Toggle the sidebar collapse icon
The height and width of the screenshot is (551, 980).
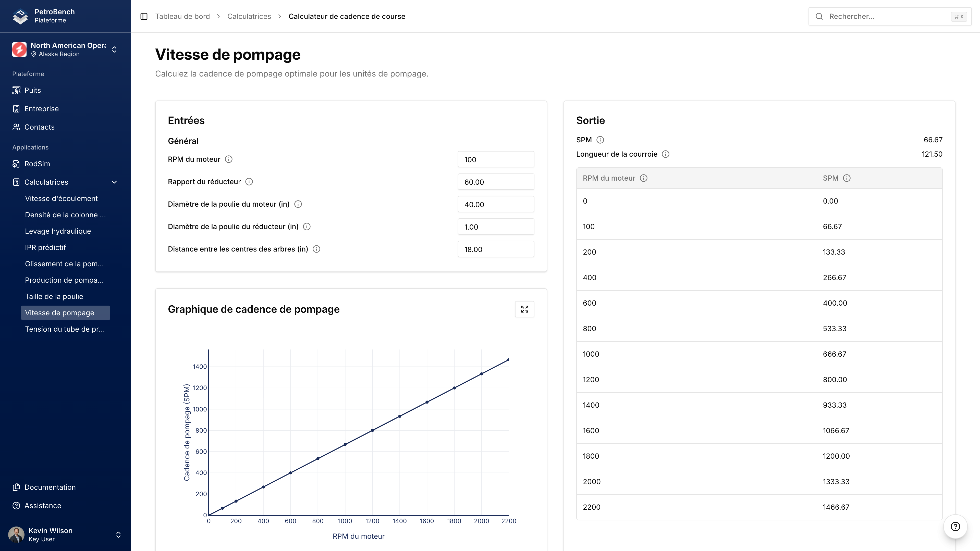point(144,16)
